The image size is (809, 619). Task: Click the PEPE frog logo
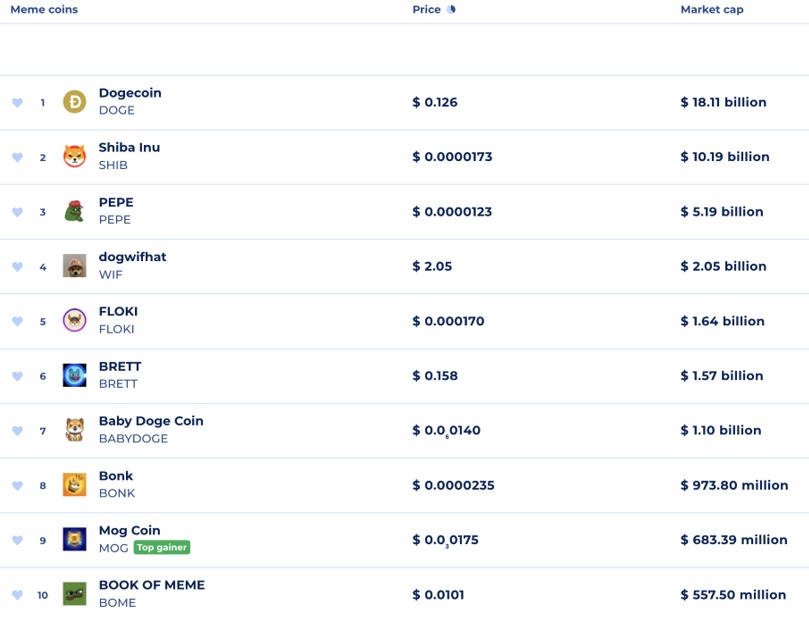point(75,211)
